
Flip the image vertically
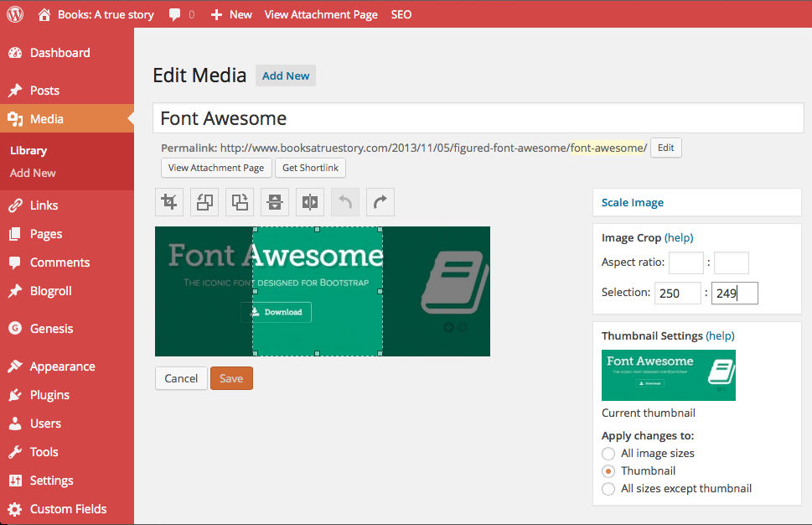tap(275, 202)
